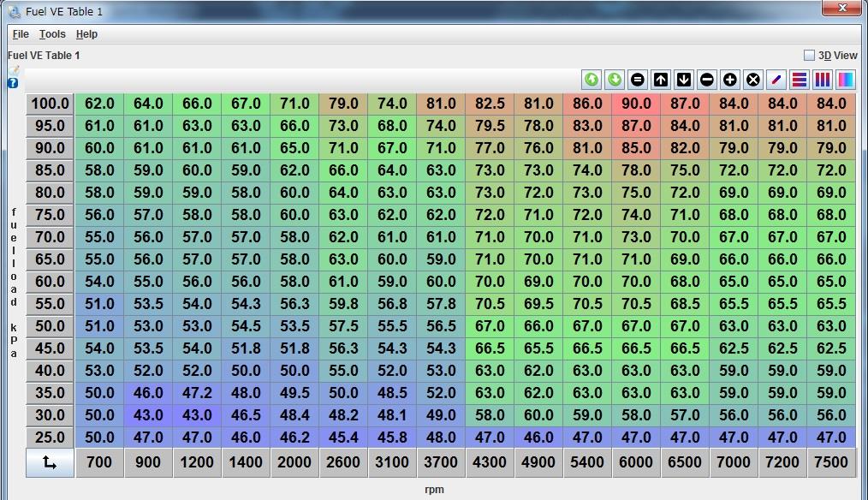The width and height of the screenshot is (868, 500).
Task: Open the Tools menu
Action: [52, 34]
